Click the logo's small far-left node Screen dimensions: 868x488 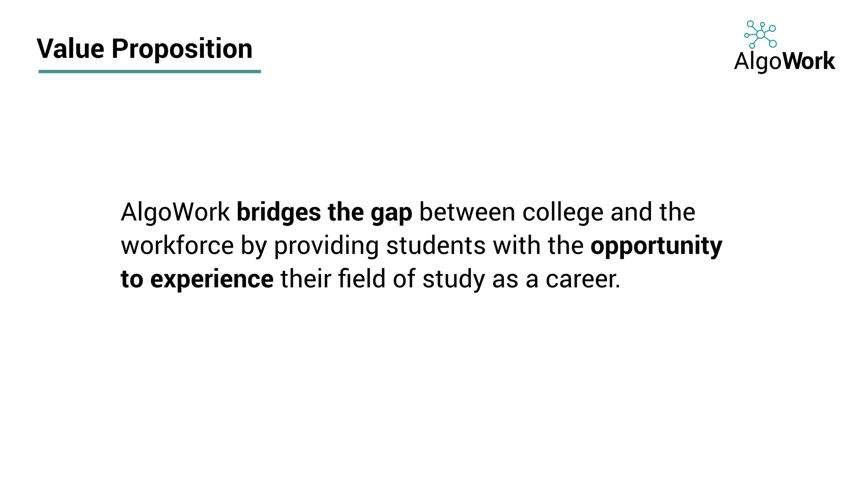pyautogui.click(x=746, y=35)
